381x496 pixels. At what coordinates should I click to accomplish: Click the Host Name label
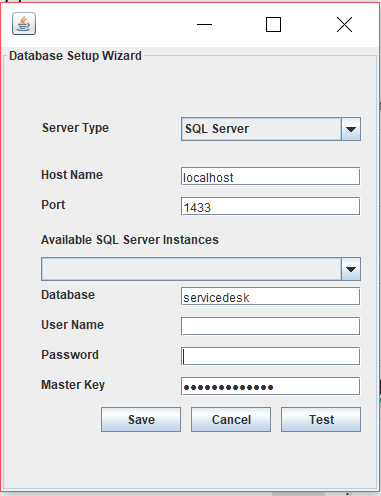(72, 175)
